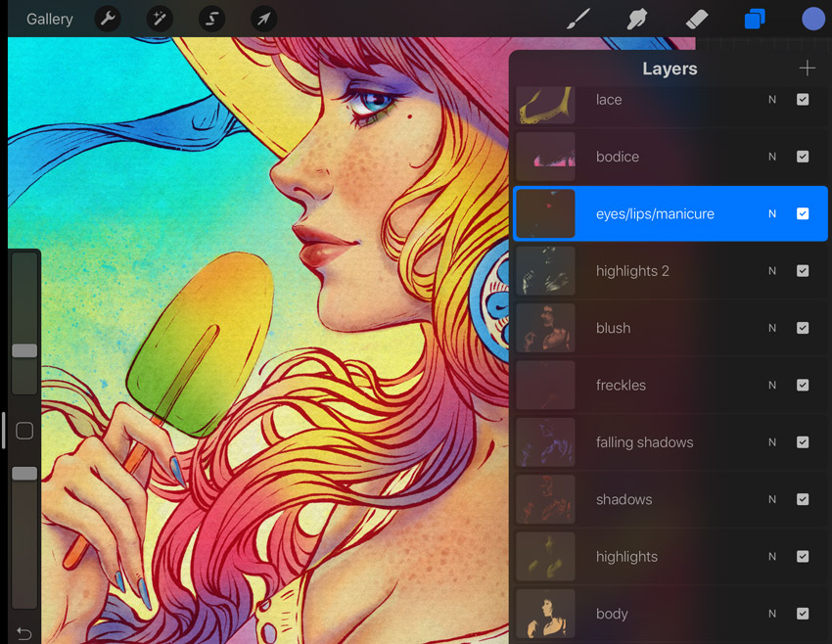Open blend mode N for blush layer
832x644 pixels.
[772, 328]
